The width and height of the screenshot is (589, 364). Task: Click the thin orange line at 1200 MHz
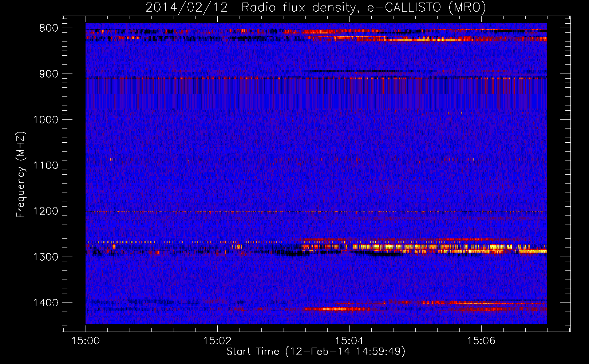[x=316, y=211]
